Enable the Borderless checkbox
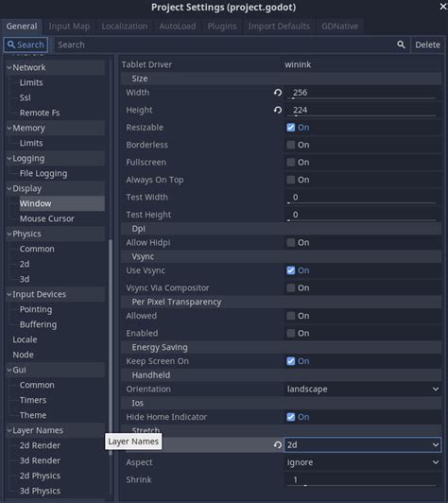 pyautogui.click(x=291, y=145)
